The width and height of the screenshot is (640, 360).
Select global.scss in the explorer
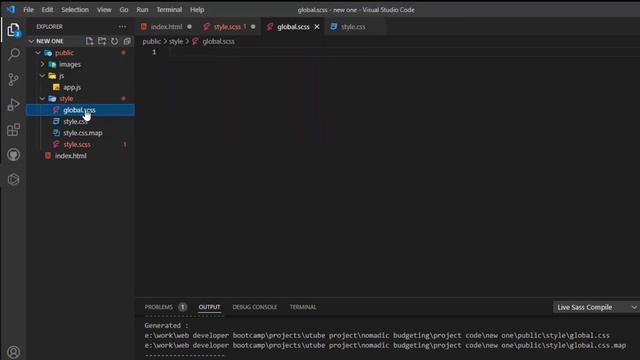tap(80, 110)
